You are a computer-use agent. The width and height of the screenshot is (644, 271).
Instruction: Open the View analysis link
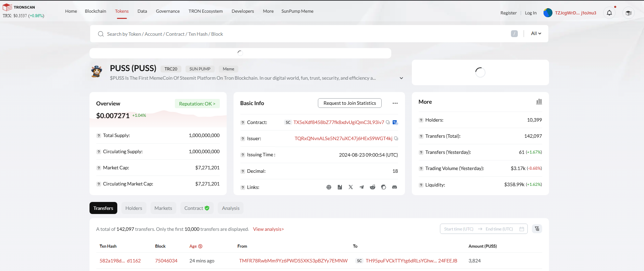(x=269, y=229)
